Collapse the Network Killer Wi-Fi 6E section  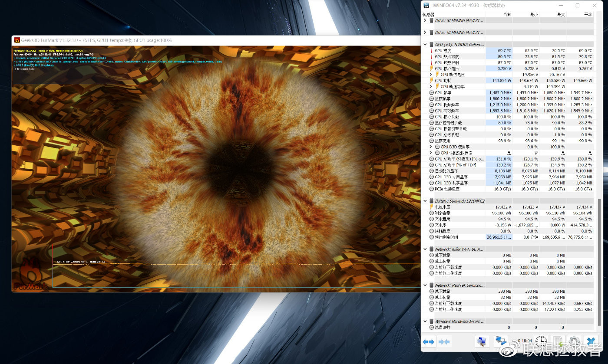[425, 249]
